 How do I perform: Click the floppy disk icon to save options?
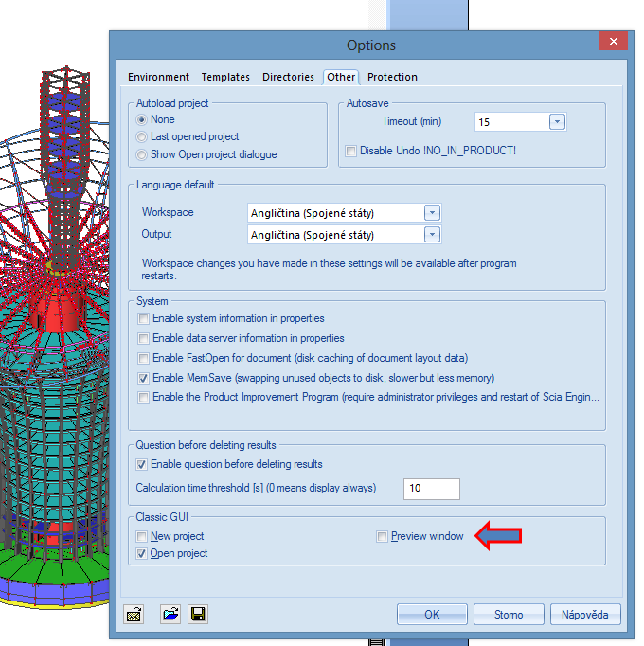pyautogui.click(x=198, y=615)
